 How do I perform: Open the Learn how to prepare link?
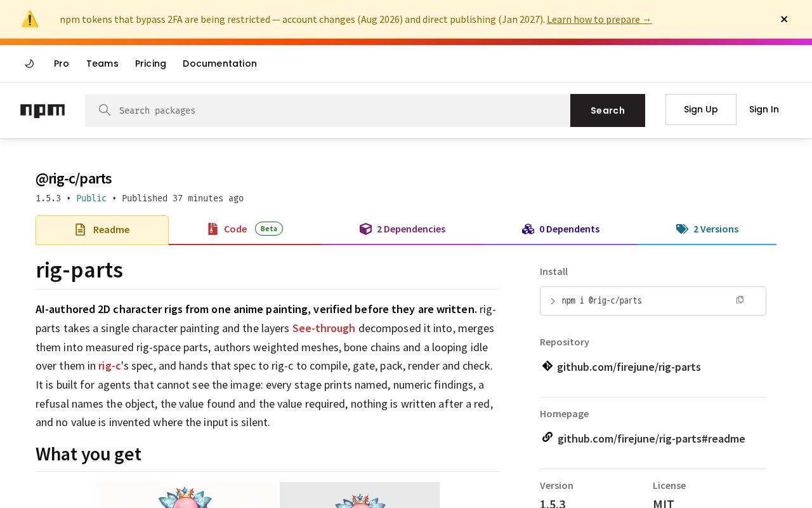tap(599, 19)
